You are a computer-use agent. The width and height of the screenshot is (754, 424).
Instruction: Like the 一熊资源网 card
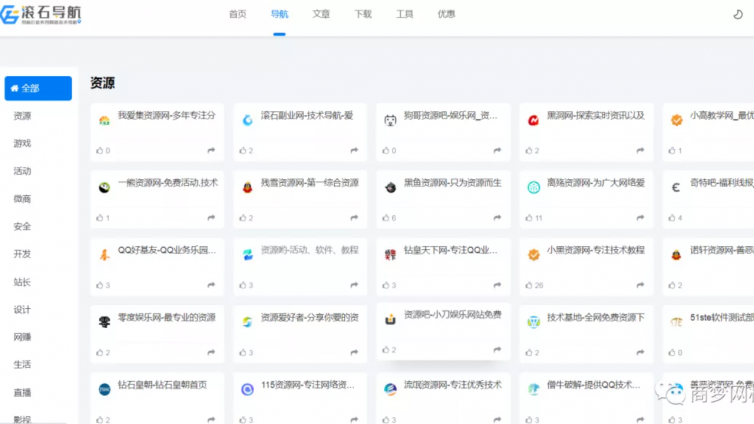(103, 218)
